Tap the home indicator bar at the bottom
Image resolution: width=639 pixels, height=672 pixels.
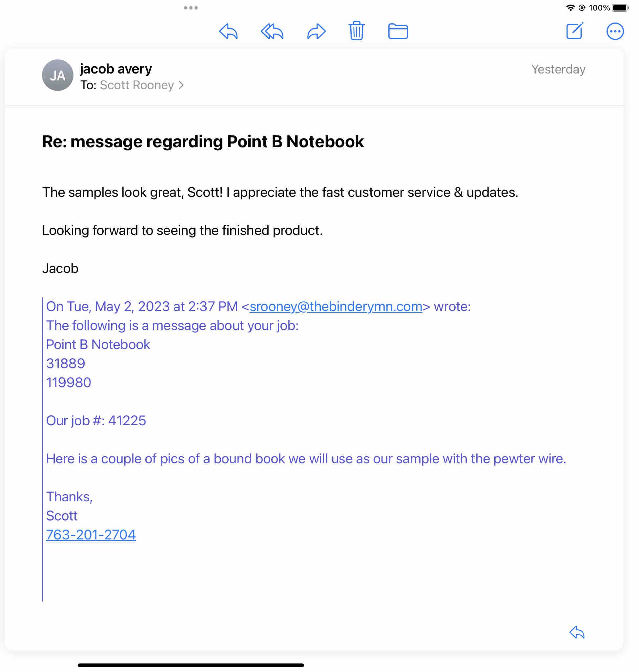pyautogui.click(x=191, y=665)
